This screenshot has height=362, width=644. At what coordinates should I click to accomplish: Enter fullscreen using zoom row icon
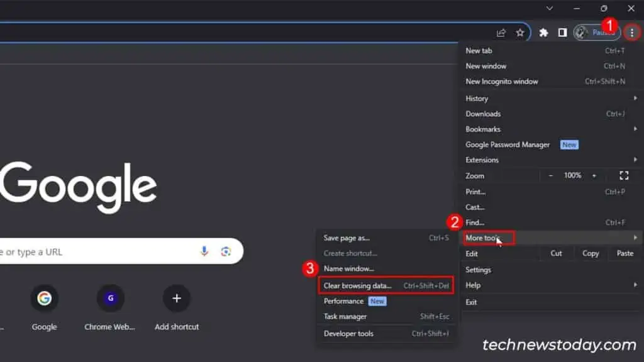[x=624, y=176]
